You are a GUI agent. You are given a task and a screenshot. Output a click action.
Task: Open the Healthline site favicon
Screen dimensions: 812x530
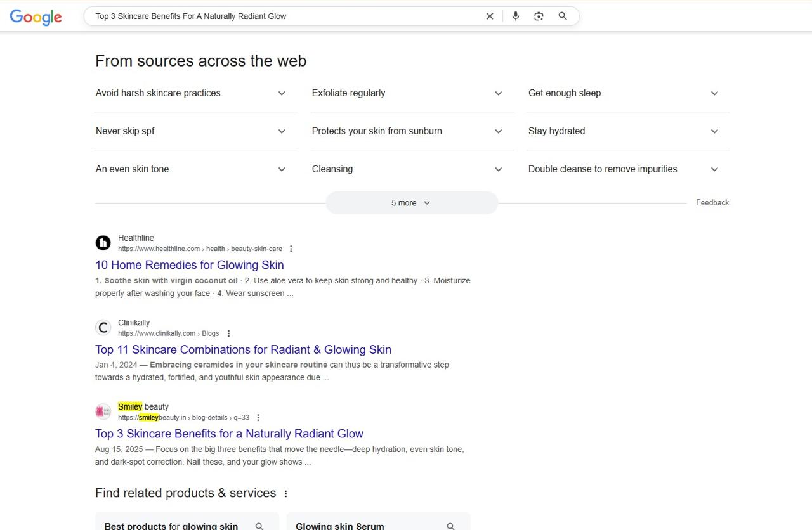point(103,243)
